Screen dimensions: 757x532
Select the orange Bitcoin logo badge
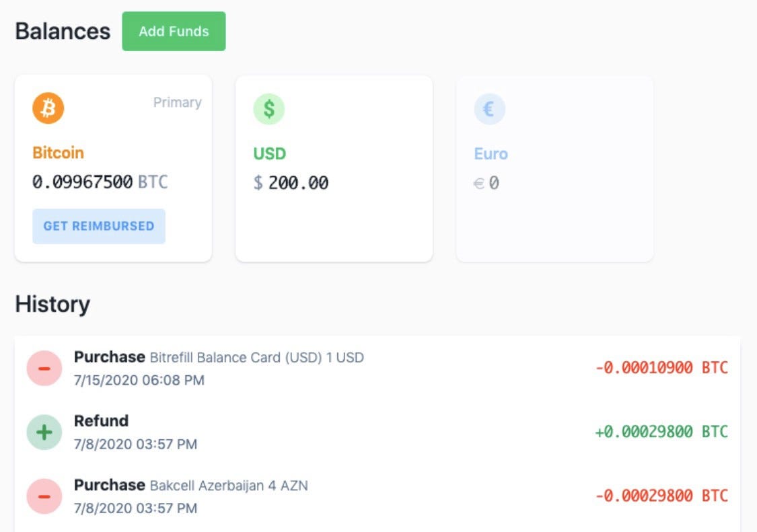pyautogui.click(x=47, y=108)
